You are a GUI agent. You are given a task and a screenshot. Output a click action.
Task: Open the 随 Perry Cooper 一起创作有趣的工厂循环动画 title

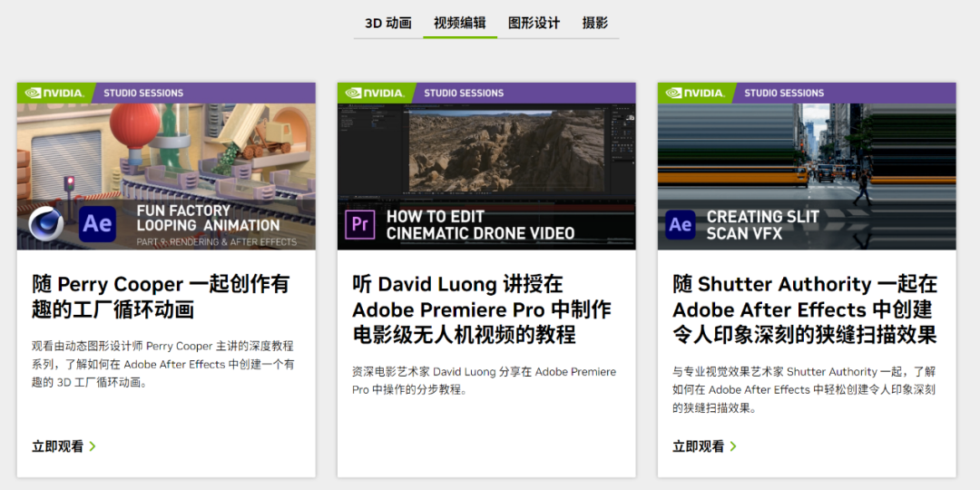162,297
